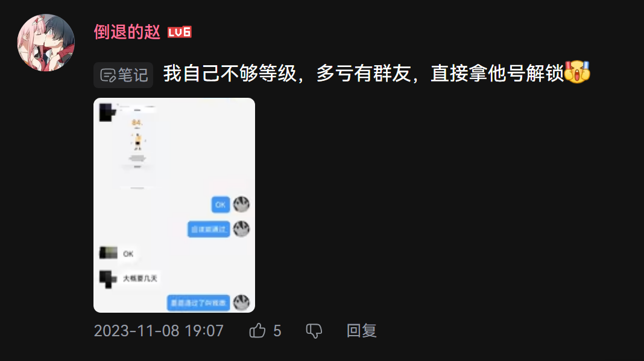
Task: Click the blue OK chat bubble
Action: coord(221,205)
